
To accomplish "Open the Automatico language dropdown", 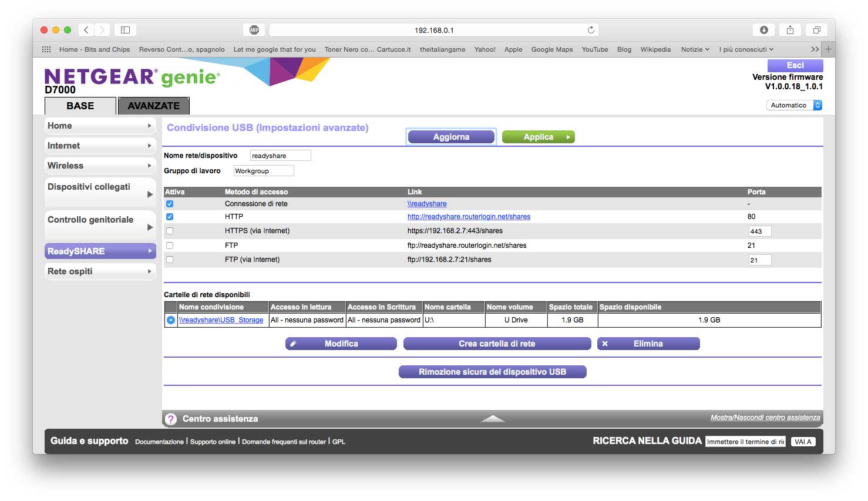I will pos(794,105).
